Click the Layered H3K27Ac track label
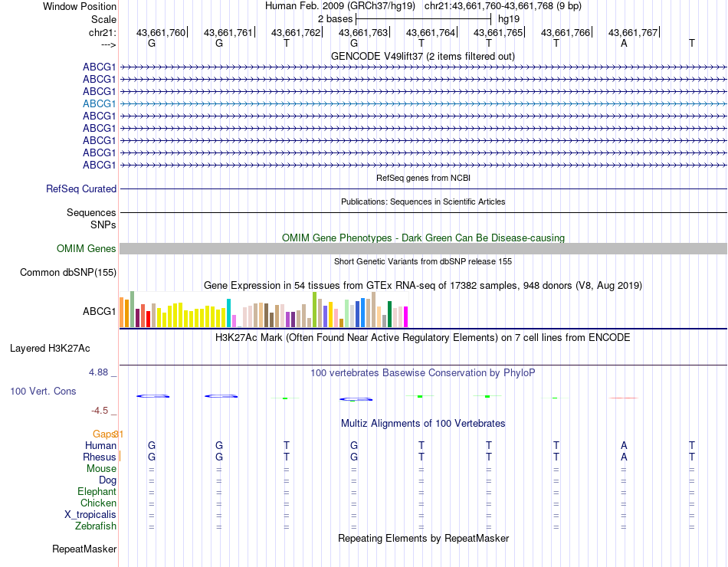728x567 pixels. tap(50, 348)
